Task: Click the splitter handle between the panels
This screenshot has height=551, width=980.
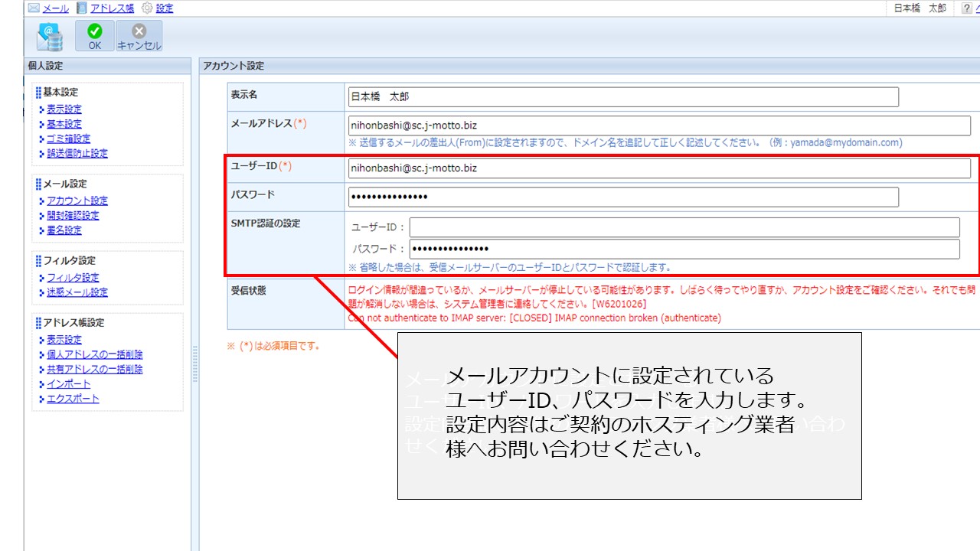Action: tap(194, 364)
